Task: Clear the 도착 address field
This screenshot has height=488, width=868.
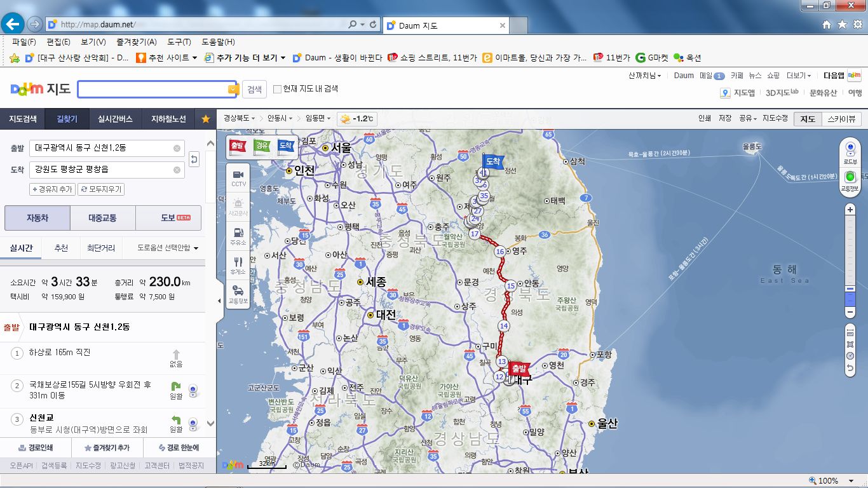Action: click(177, 170)
